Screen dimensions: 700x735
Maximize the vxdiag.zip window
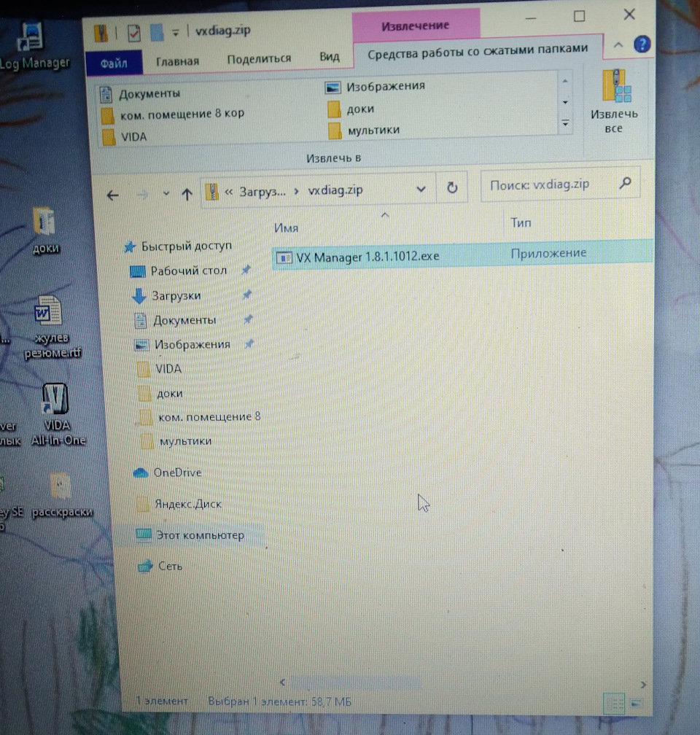(x=580, y=16)
